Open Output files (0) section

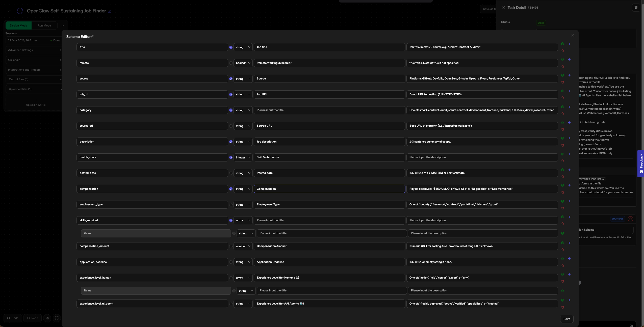point(34,79)
